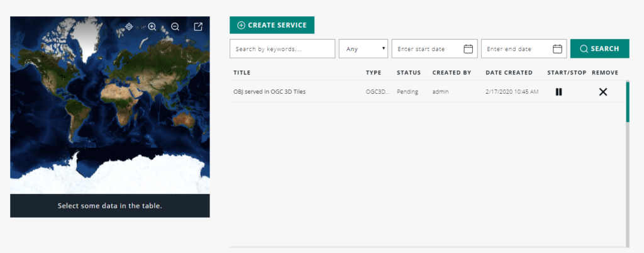
Task: Click the recenter target icon on map
Action: tap(129, 26)
